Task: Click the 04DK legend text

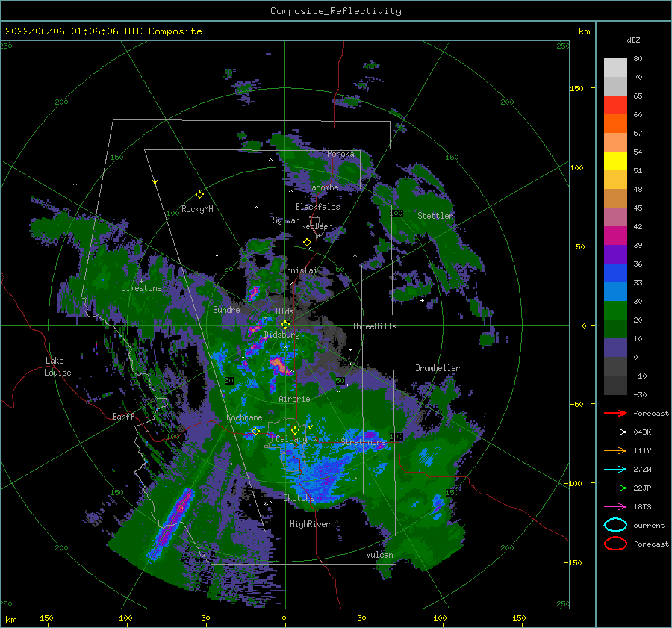Action: click(642, 432)
